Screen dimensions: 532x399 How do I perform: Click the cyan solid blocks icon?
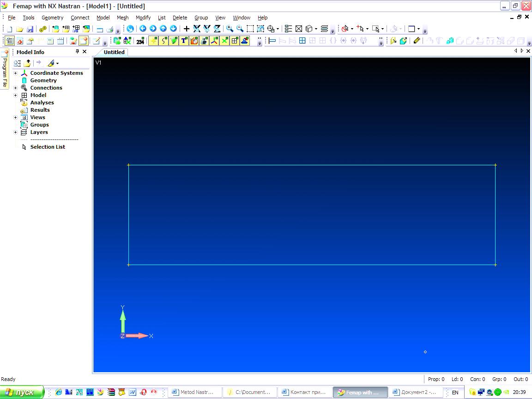pos(450,41)
